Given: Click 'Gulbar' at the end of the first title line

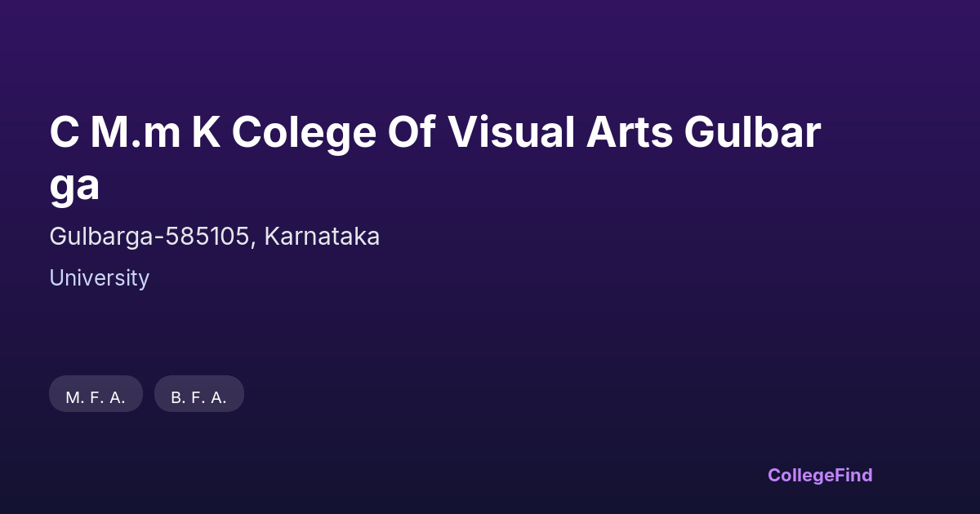Looking at the screenshot, I should 752,134.
